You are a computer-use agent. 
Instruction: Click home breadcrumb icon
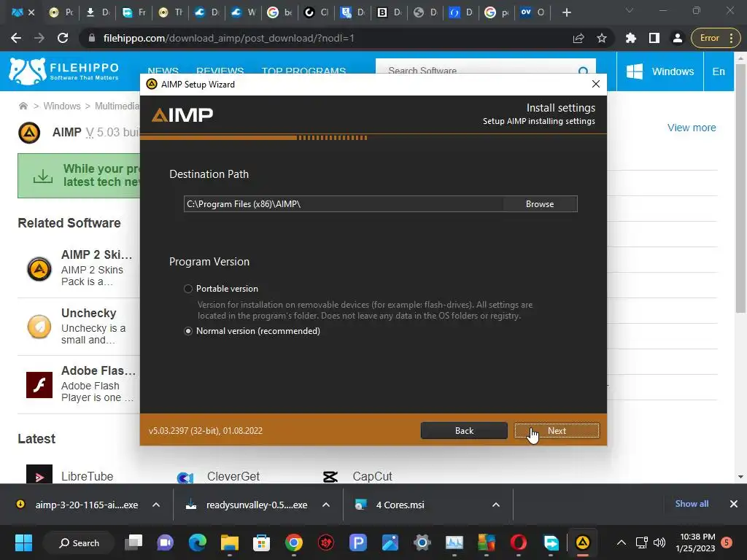click(x=23, y=106)
